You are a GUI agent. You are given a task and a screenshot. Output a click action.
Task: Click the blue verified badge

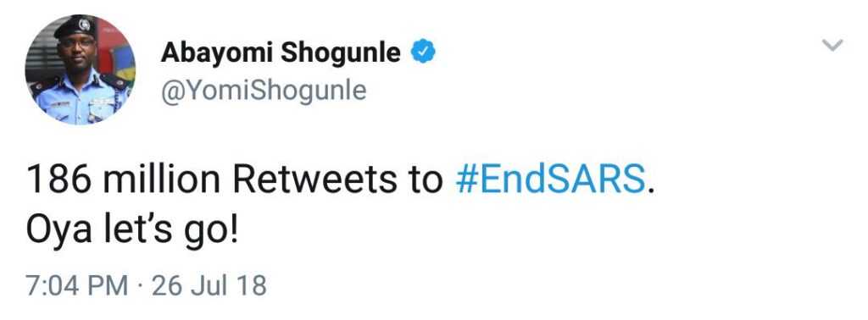(x=423, y=52)
